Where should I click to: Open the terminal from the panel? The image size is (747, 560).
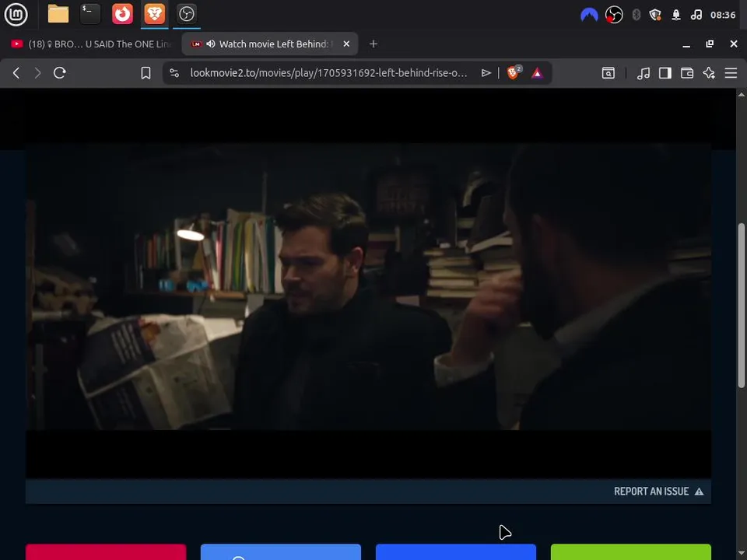pyautogui.click(x=90, y=14)
